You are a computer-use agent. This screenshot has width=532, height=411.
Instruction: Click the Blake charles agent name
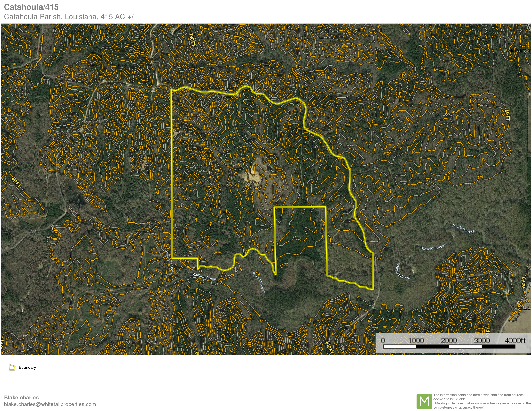(x=21, y=397)
